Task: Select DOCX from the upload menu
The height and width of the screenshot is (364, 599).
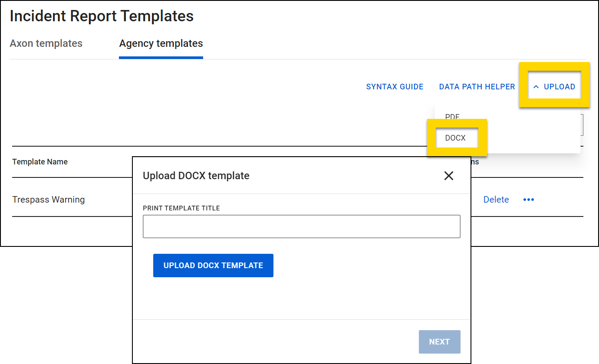Action: (456, 138)
